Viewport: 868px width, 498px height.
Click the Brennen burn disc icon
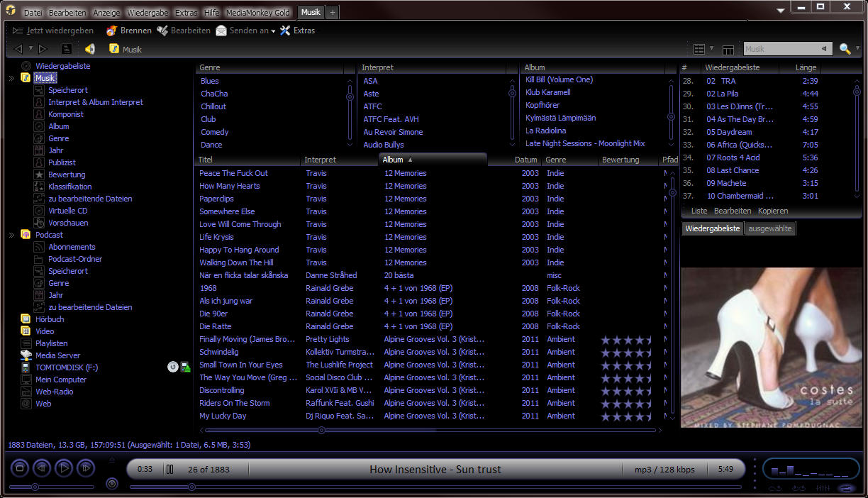[x=111, y=31]
